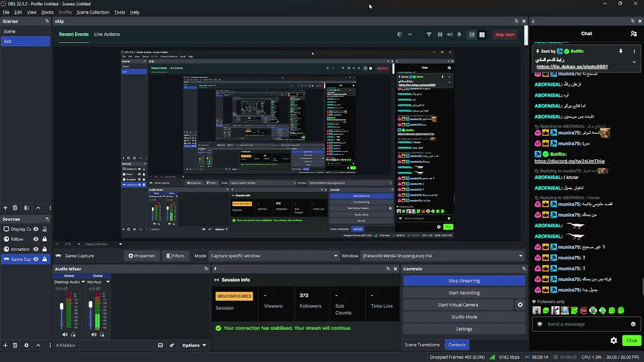Switch events to the compact grid layout icon
Screen dimensions: 644x362
(471, 35)
